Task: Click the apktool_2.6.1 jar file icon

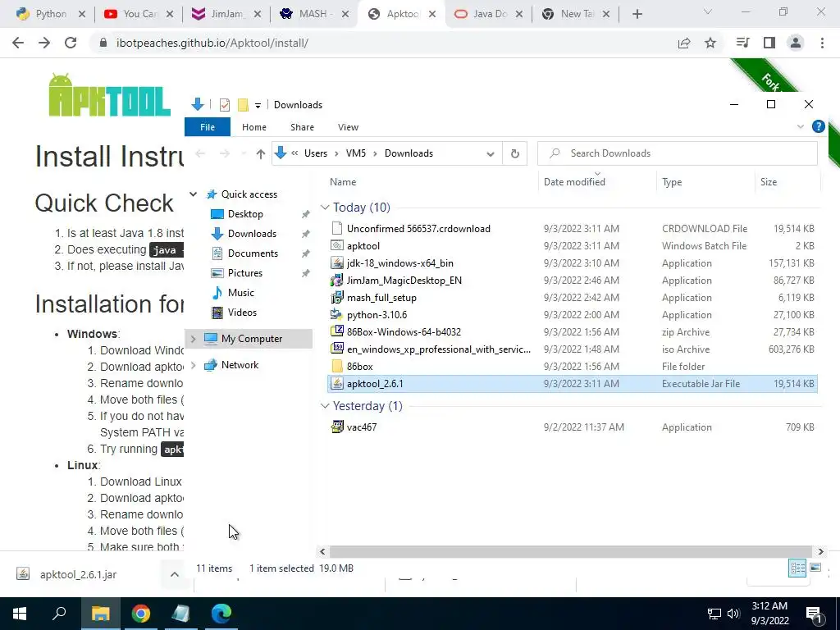Action: [337, 384]
